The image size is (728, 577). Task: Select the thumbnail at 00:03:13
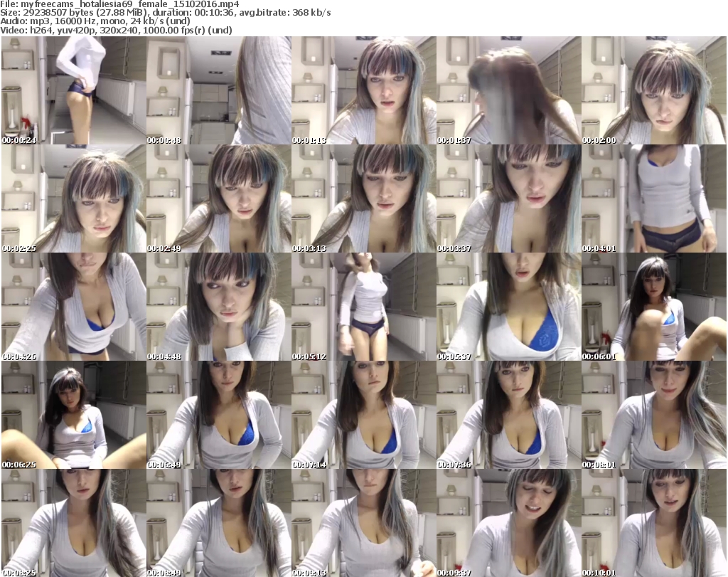[x=363, y=198]
